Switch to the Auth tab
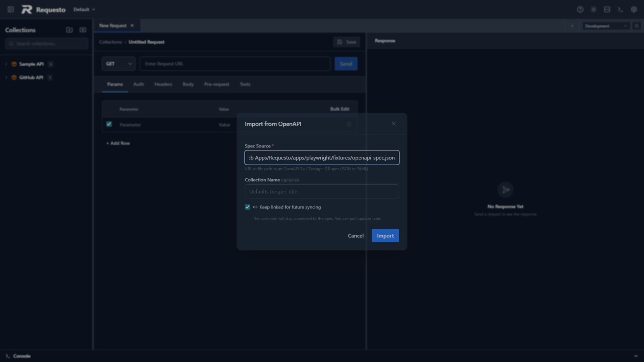 tap(139, 84)
